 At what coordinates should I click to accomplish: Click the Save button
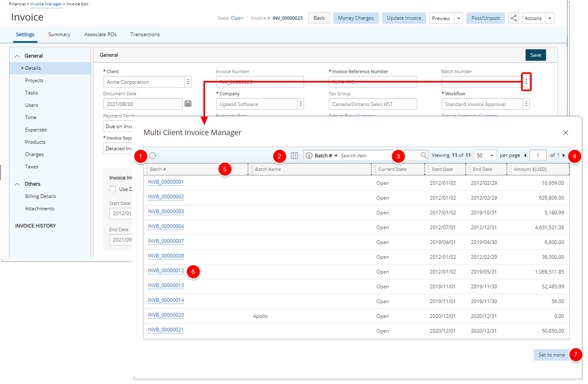[536, 55]
